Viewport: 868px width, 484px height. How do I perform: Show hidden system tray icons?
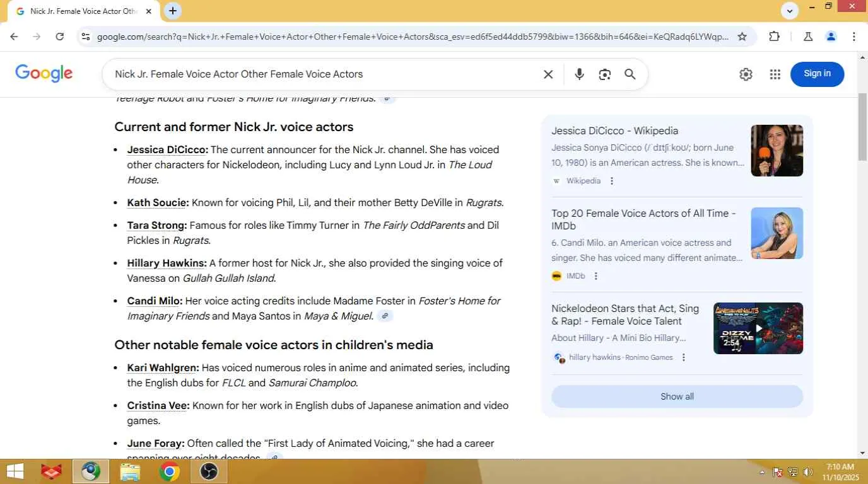762,472
